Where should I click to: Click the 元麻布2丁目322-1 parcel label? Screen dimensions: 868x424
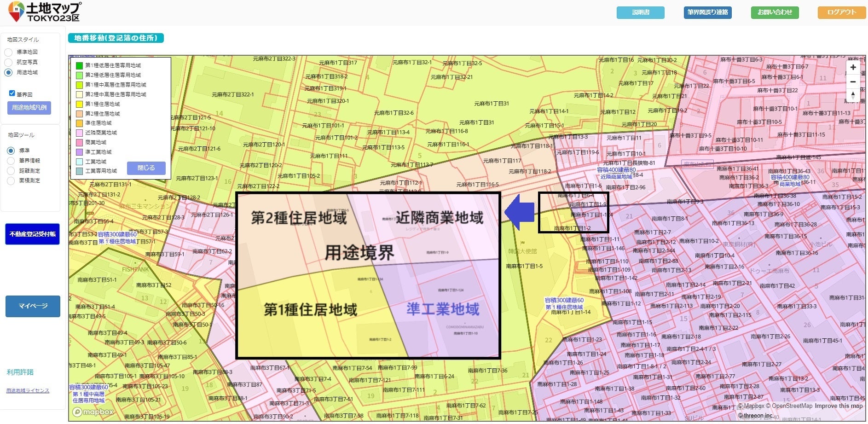point(233,94)
